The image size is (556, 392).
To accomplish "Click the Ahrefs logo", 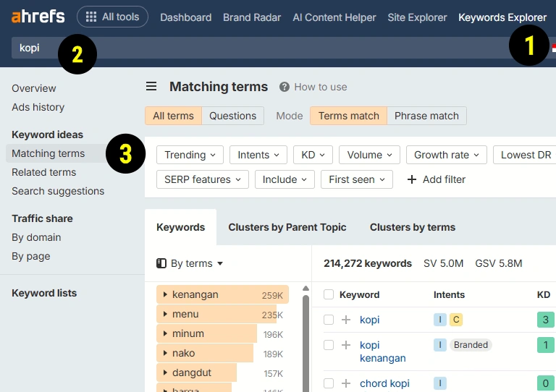I will [x=38, y=17].
